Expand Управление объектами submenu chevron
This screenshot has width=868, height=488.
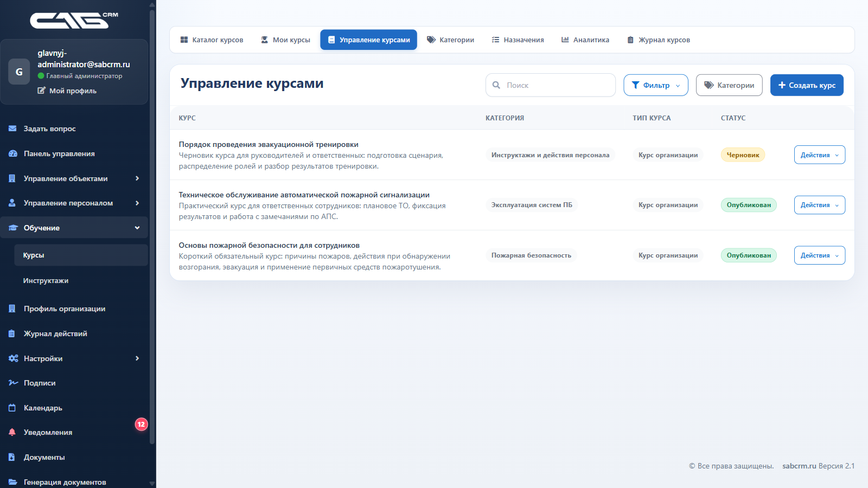pyautogui.click(x=137, y=178)
